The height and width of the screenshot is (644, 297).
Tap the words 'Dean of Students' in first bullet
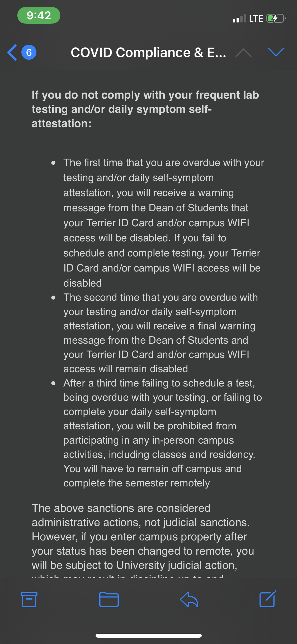coord(198,208)
